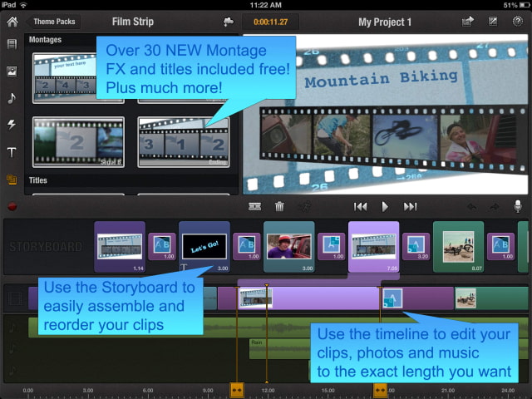Click the redo arrow
Screen dimensions: 532x399
coord(495,207)
